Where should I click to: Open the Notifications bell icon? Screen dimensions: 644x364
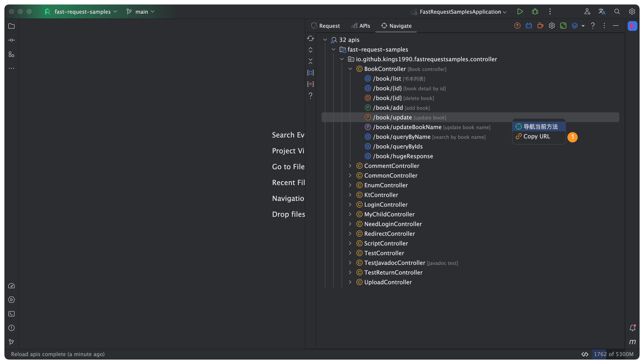pyautogui.click(x=632, y=328)
